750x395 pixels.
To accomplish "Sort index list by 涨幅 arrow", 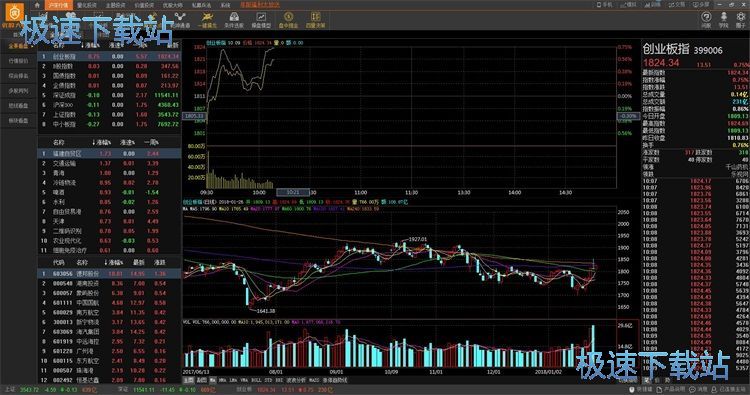I will [x=90, y=45].
